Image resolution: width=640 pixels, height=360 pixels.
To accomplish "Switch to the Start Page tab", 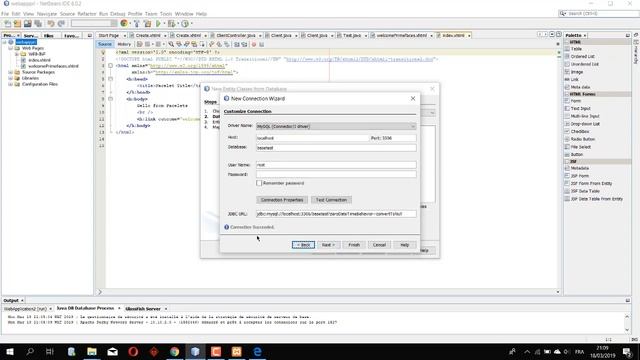I will click(x=109, y=36).
